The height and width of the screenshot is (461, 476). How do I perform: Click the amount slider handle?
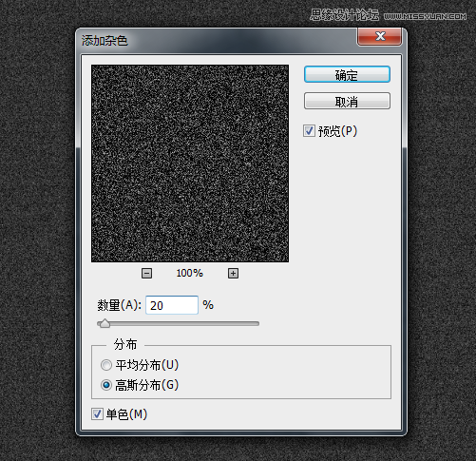tap(105, 323)
